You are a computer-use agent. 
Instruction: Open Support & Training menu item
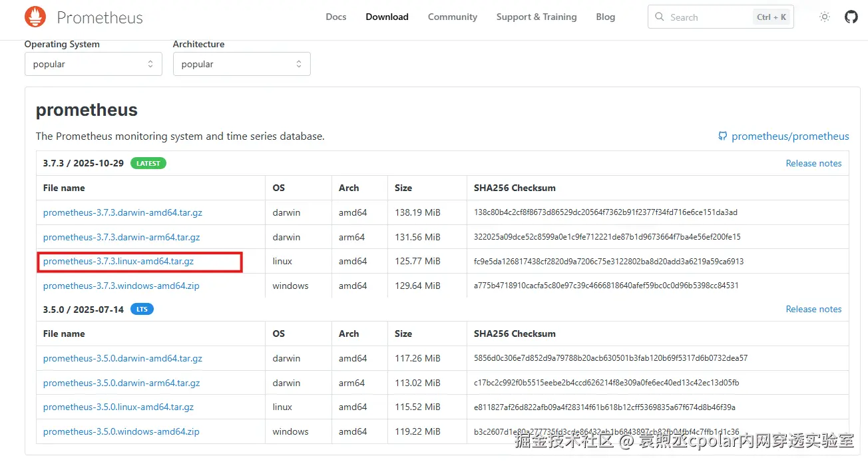pyautogui.click(x=537, y=17)
